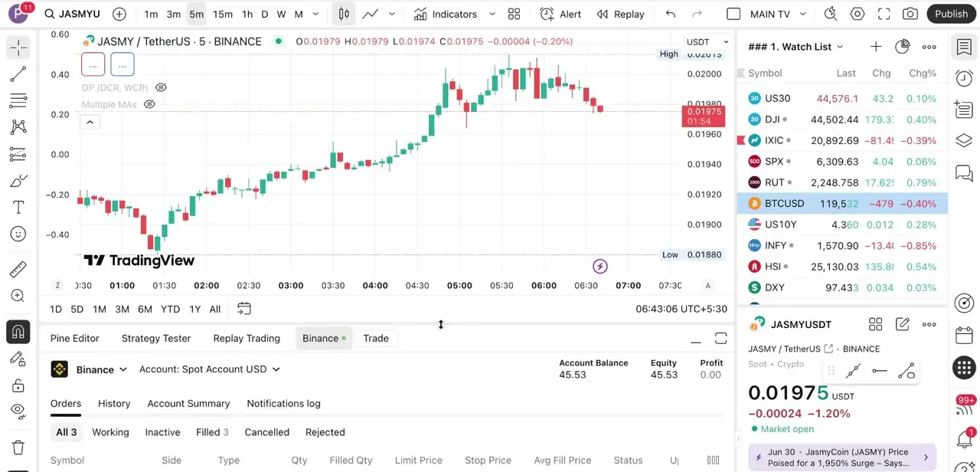The image size is (980, 472).
Task: Select the crosshair cursor tool
Action: [18, 48]
